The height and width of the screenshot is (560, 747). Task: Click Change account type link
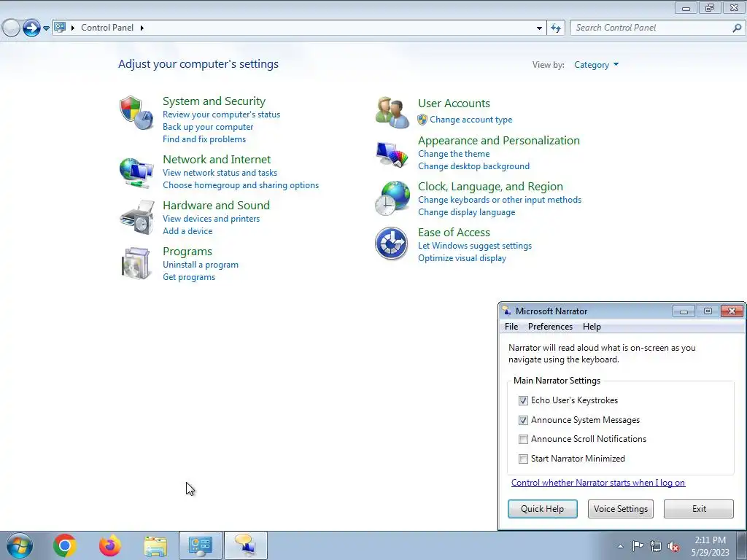click(471, 120)
